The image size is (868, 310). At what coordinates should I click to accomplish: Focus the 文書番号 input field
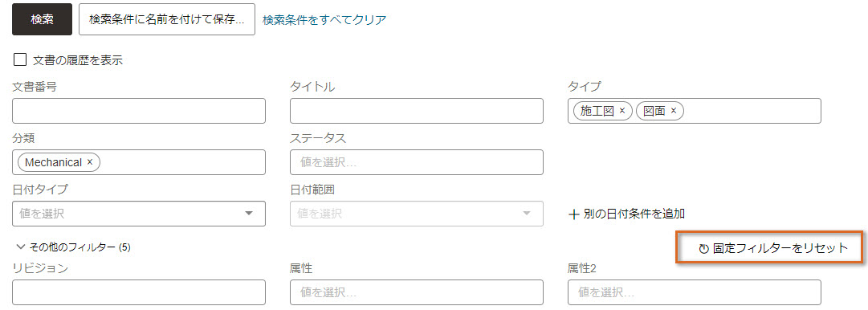coord(139,111)
